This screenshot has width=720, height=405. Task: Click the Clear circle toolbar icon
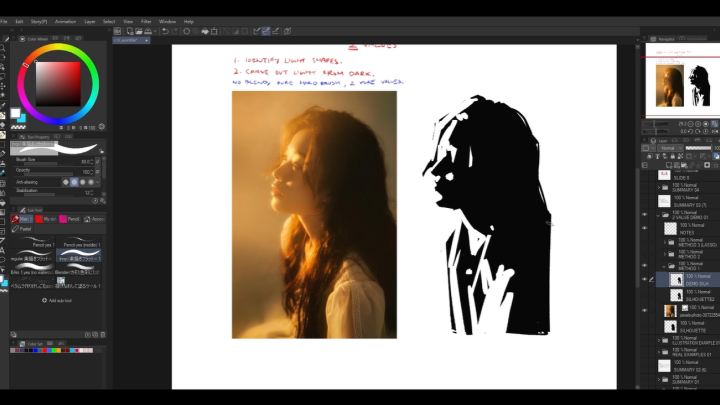pos(186,31)
